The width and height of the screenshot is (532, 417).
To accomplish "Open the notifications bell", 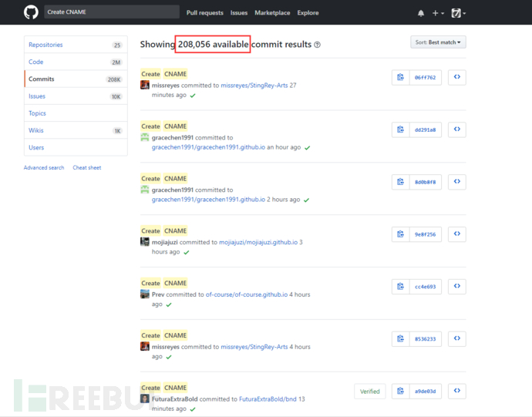I will pos(421,13).
